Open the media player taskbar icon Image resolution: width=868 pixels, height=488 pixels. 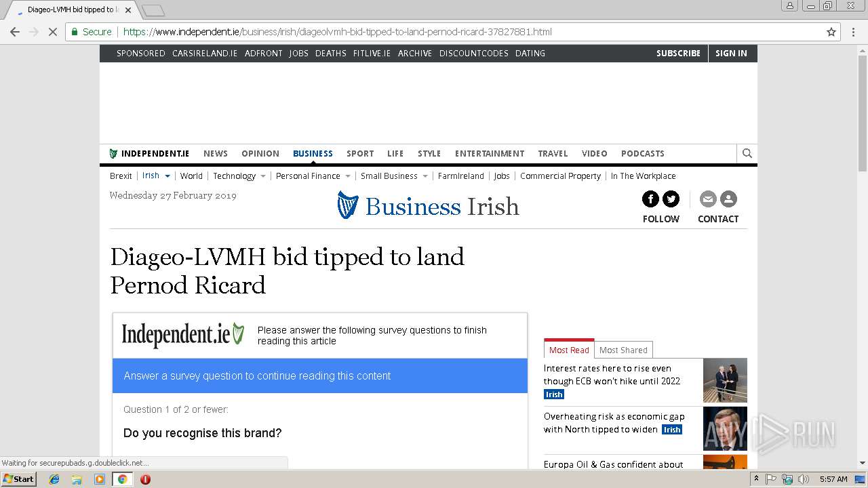[x=100, y=479]
